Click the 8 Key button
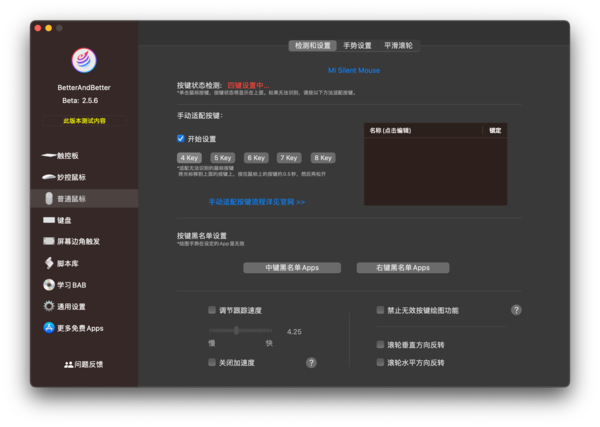Viewport: 600px width, 427px height. pos(323,158)
